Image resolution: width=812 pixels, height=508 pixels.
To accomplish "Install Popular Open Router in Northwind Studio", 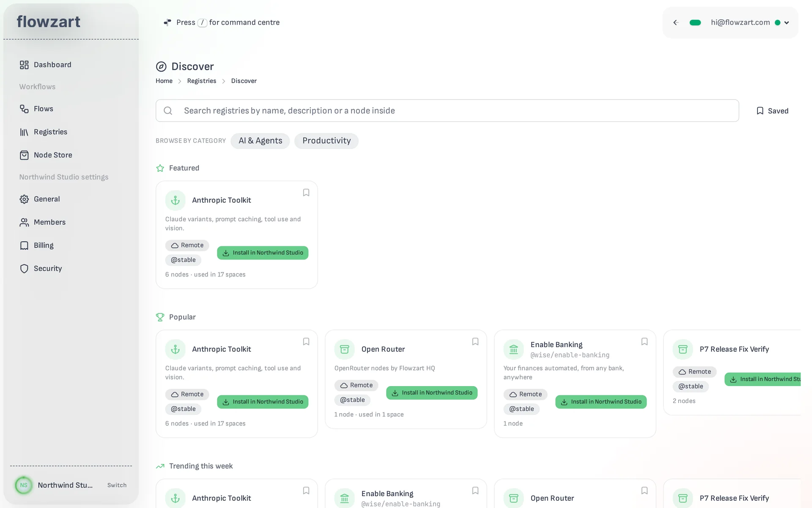I will [x=432, y=393].
